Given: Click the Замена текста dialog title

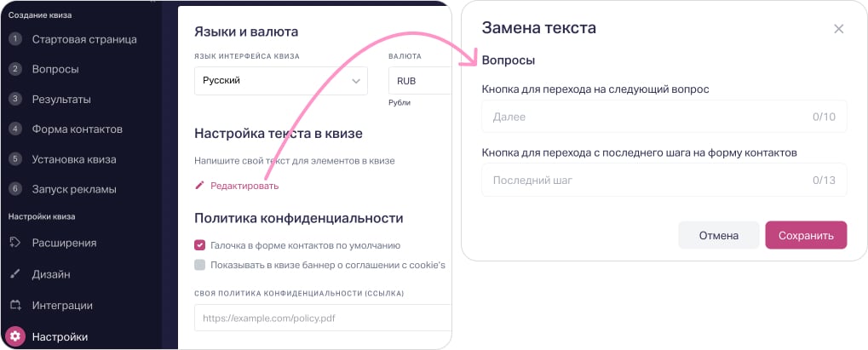Looking at the screenshot, I should (538, 28).
